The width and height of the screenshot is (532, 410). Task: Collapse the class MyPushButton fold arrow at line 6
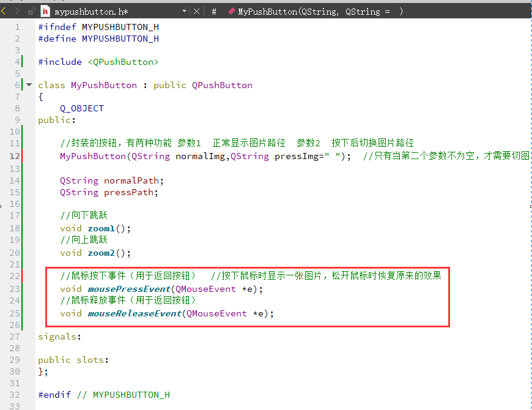29,85
